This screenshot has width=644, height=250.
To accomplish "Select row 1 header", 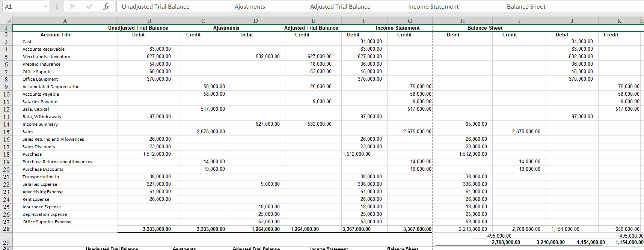I will [x=6, y=27].
